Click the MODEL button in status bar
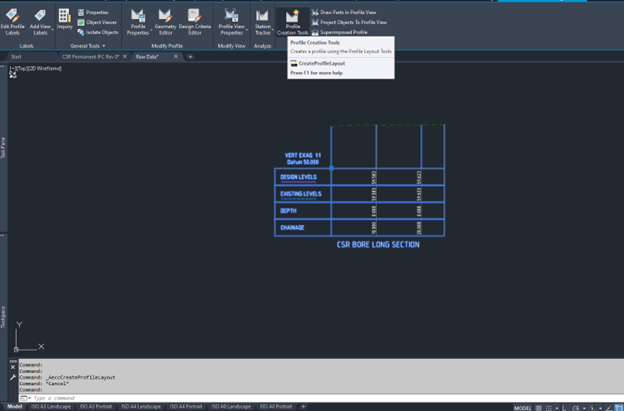Screen dimensions: 624x411 [523, 408]
